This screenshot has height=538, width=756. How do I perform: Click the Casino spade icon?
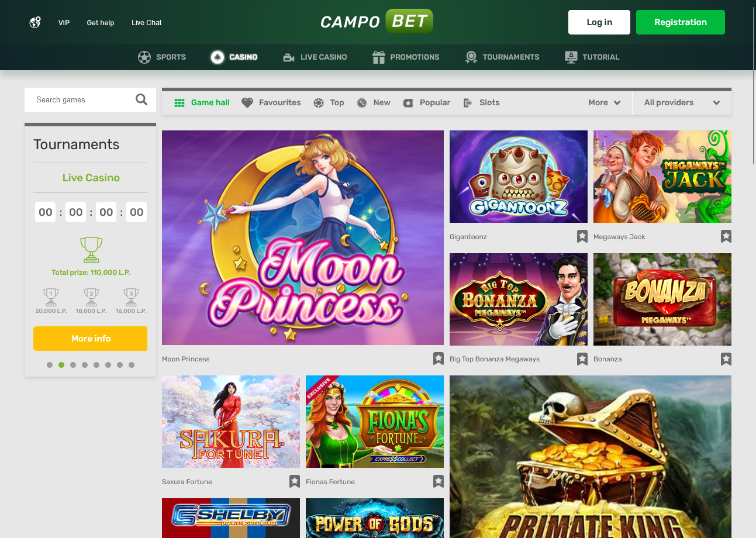click(218, 57)
